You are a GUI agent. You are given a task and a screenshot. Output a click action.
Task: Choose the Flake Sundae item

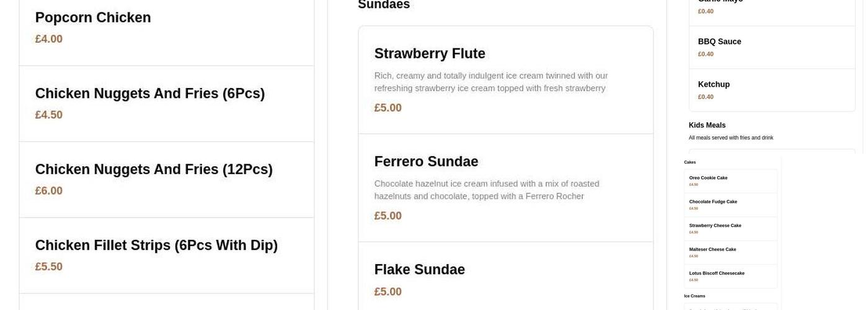click(x=419, y=270)
